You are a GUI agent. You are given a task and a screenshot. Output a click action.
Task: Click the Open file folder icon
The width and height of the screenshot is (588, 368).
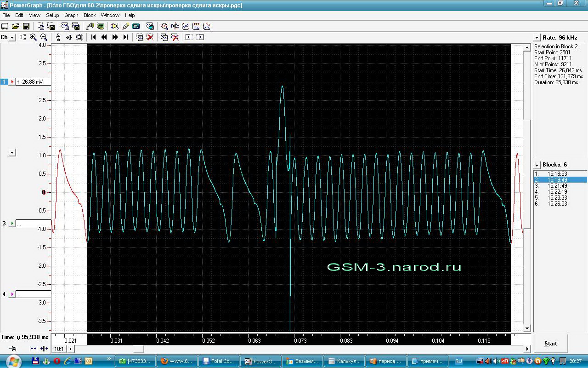point(15,27)
